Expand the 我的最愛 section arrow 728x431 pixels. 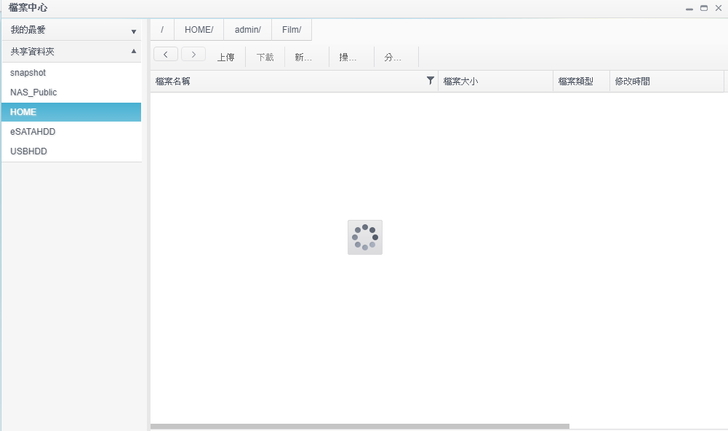pyautogui.click(x=134, y=32)
